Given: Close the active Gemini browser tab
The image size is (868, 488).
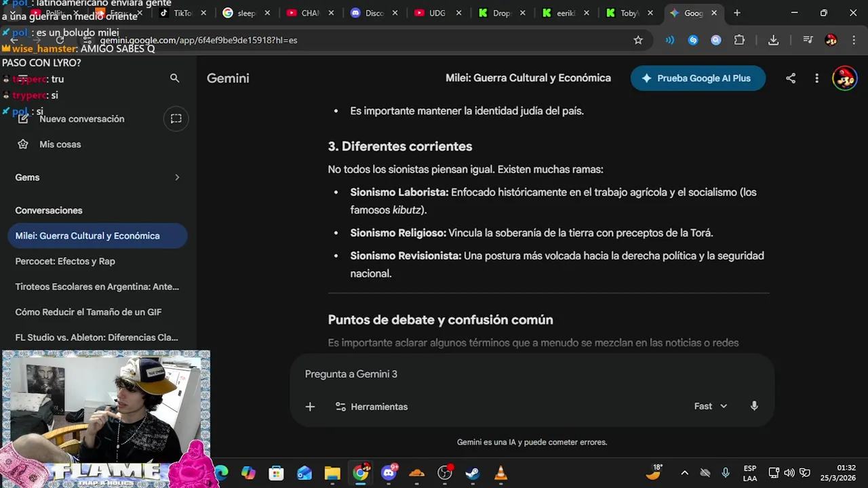Looking at the screenshot, I should [x=714, y=13].
